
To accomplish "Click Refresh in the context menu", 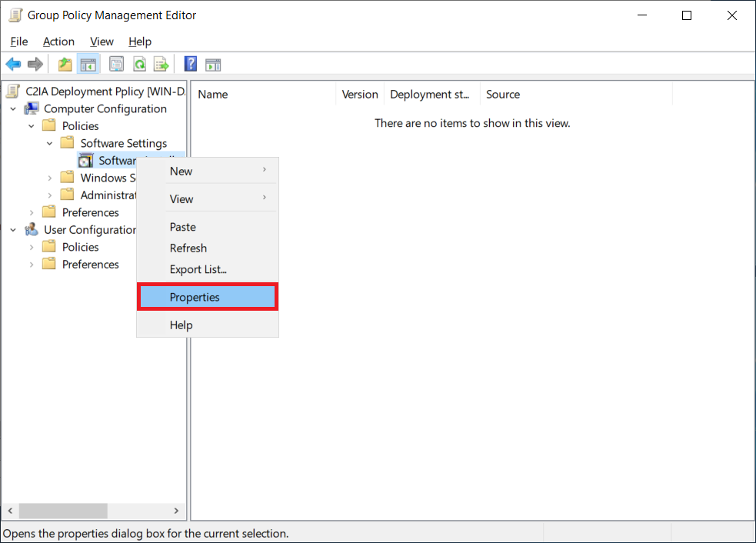I will [188, 248].
